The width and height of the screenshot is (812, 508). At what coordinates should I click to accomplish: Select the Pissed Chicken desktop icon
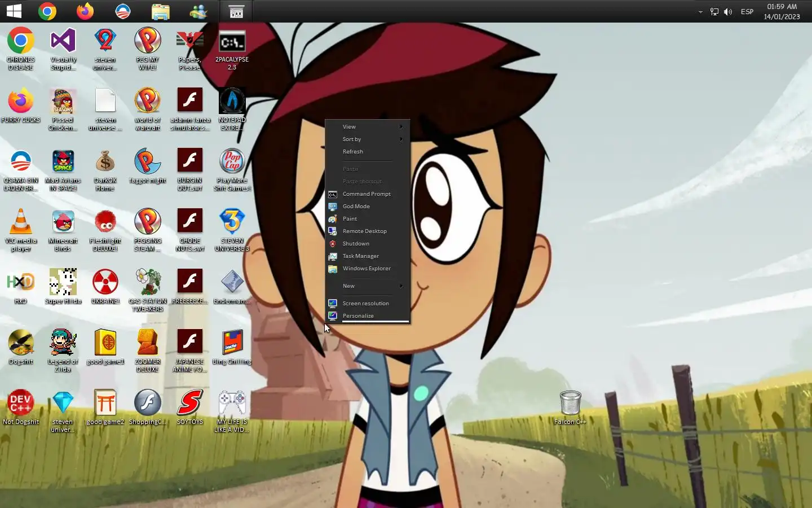pos(63,110)
